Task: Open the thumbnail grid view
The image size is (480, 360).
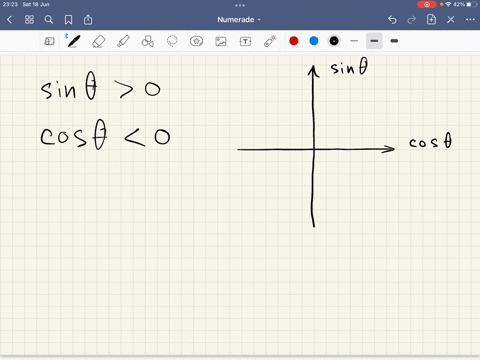Action: point(29,20)
